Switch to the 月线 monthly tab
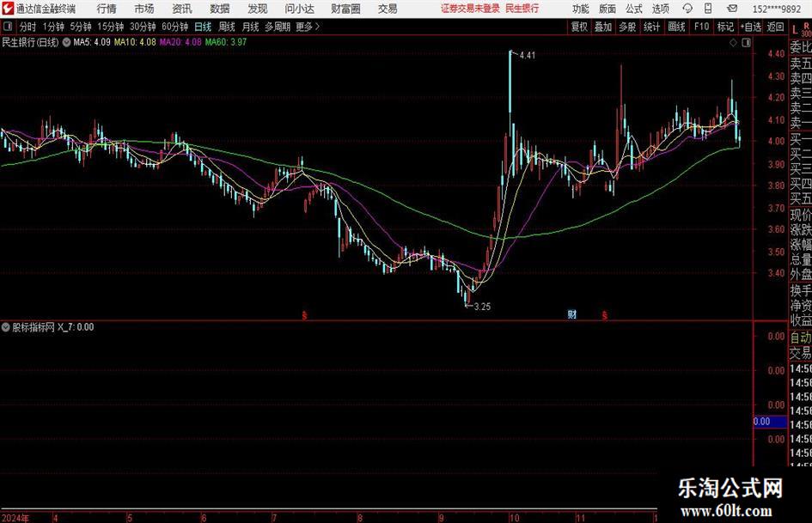Image resolution: width=812 pixels, height=523 pixels. coord(250,27)
